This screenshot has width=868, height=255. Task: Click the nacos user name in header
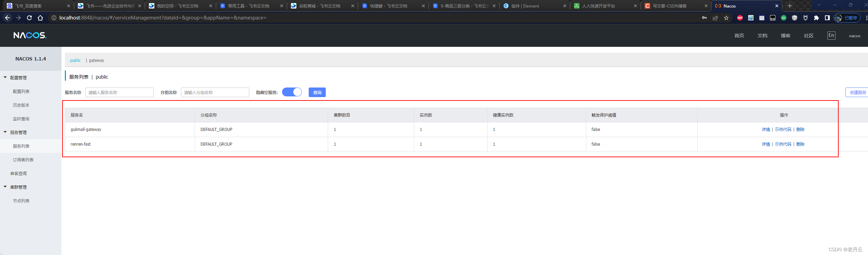pyautogui.click(x=855, y=36)
